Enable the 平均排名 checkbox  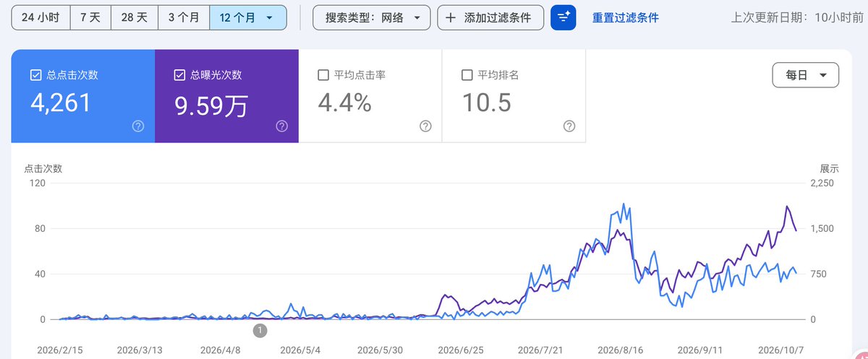(x=467, y=74)
